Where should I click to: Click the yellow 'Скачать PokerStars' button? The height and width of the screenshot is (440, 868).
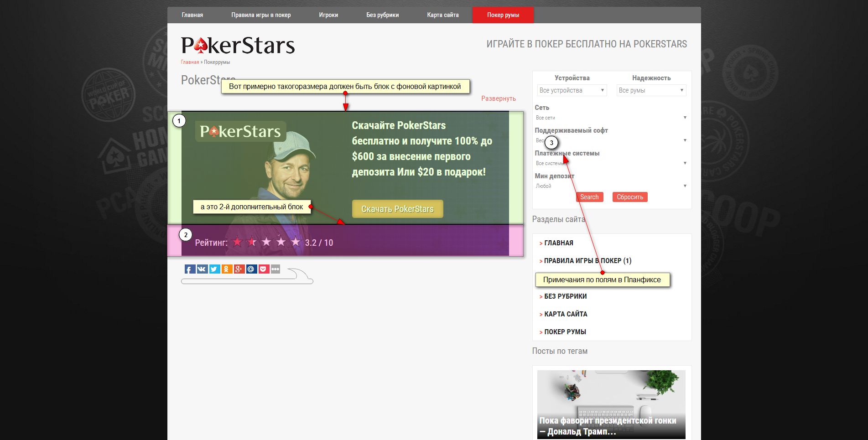pos(397,209)
